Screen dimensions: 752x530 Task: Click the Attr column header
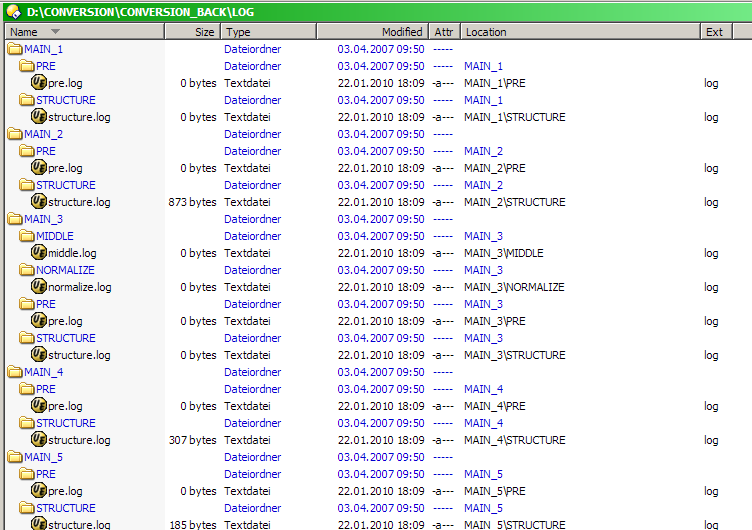443,32
